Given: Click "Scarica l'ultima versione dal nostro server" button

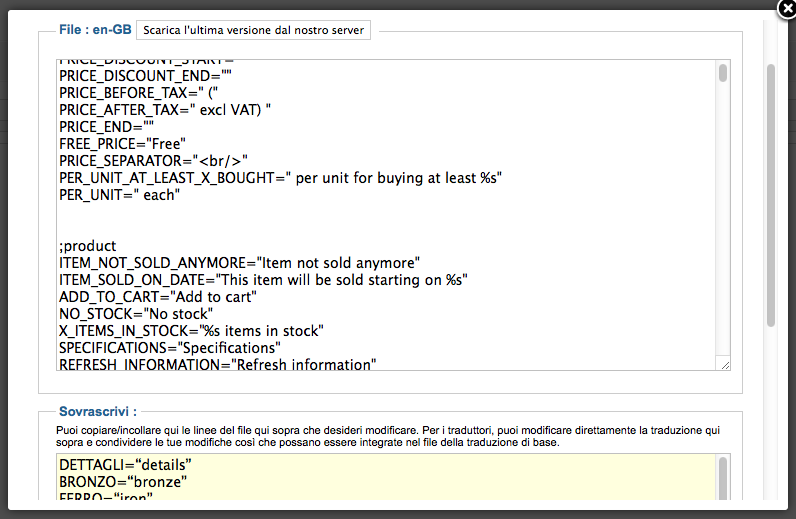Looking at the screenshot, I should [253, 30].
